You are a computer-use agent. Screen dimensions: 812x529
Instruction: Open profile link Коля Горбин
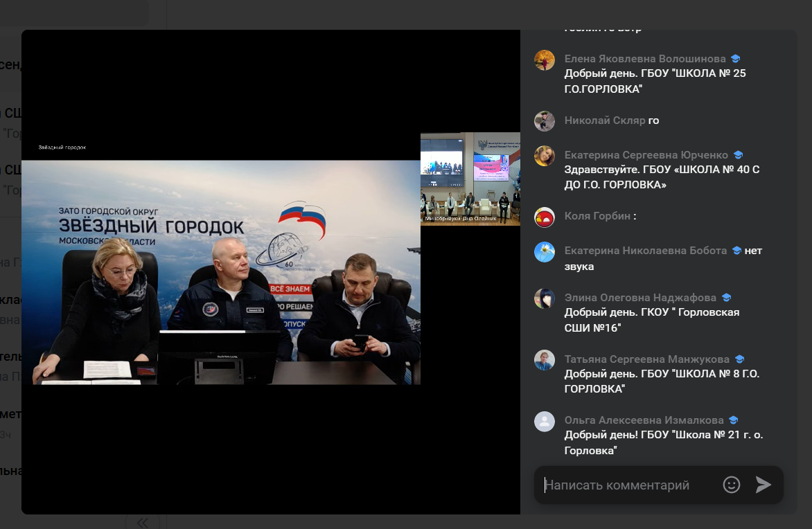point(597,216)
